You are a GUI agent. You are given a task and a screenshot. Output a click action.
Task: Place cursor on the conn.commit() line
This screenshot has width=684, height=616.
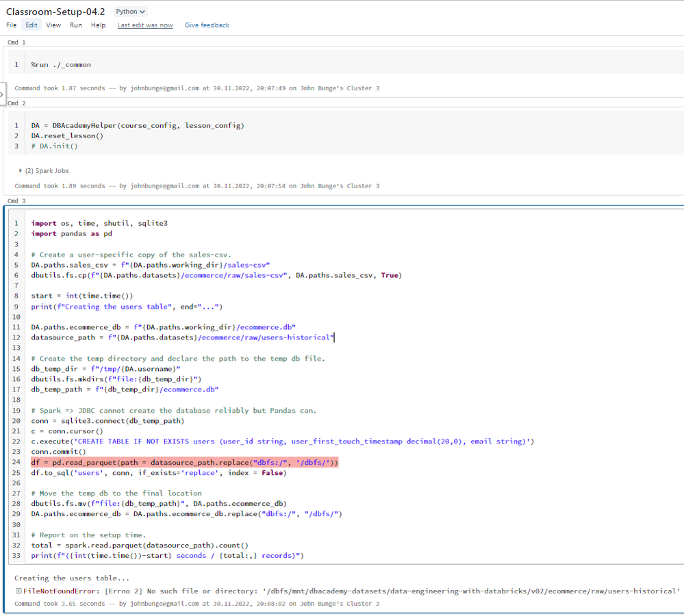coord(59,452)
